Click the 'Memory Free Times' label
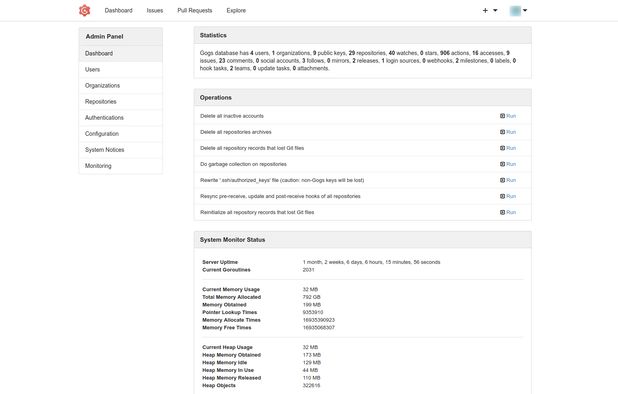The height and width of the screenshot is (394, 618). tap(227, 328)
